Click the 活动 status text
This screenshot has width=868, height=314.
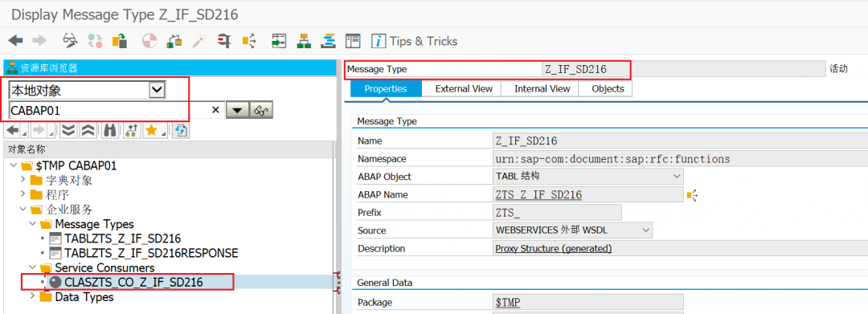pos(838,69)
